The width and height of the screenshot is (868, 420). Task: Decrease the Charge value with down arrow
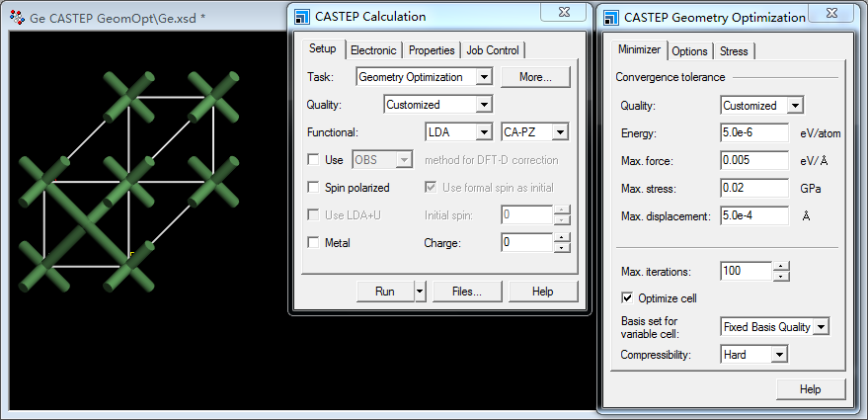coord(562,247)
